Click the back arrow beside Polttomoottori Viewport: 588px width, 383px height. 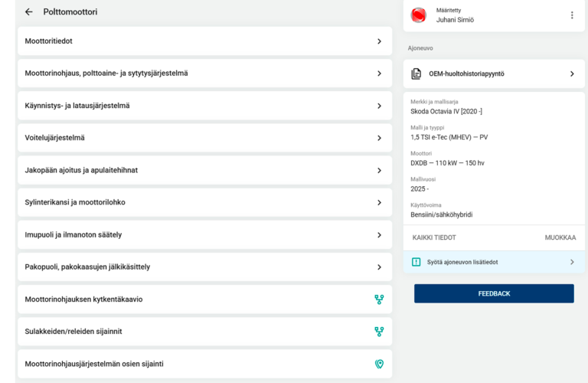29,12
